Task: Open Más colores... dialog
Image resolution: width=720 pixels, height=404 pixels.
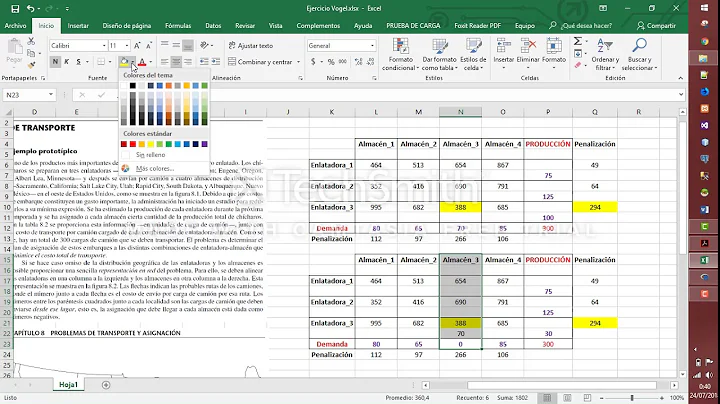Action: pos(155,168)
